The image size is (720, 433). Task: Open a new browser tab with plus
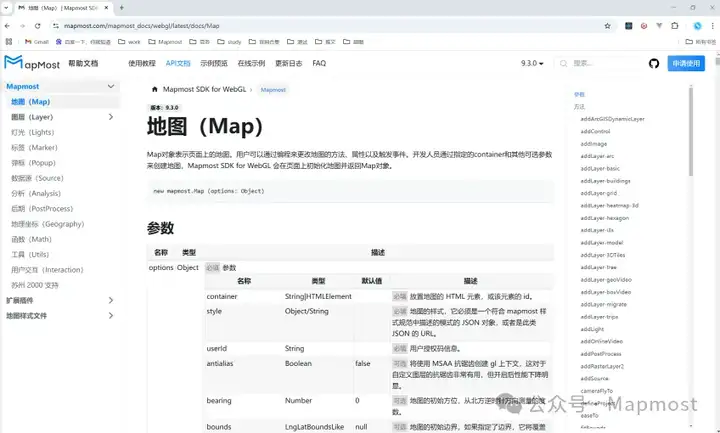click(x=122, y=8)
